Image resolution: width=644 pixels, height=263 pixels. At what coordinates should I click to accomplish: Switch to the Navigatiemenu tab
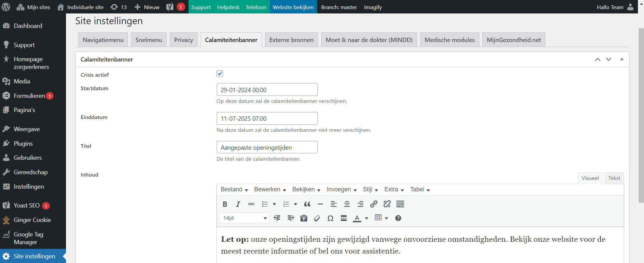point(103,40)
